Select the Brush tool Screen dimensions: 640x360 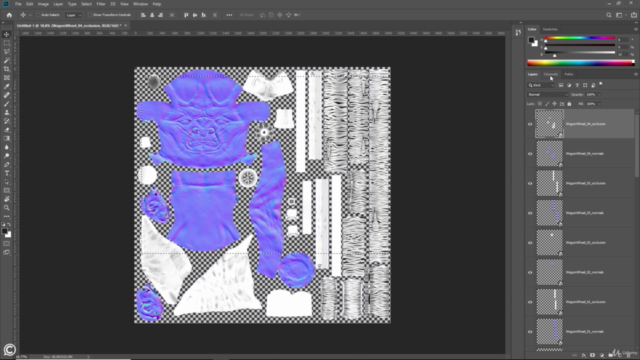pos(7,104)
